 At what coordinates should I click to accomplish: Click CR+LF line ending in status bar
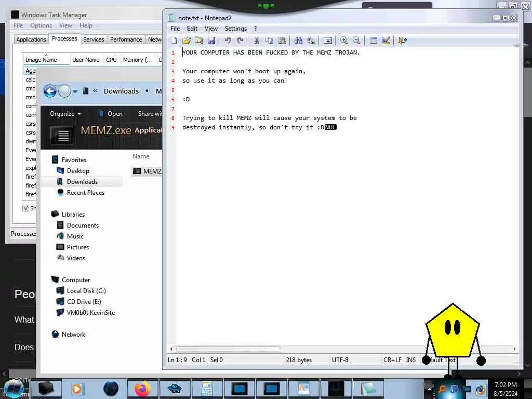click(392, 360)
